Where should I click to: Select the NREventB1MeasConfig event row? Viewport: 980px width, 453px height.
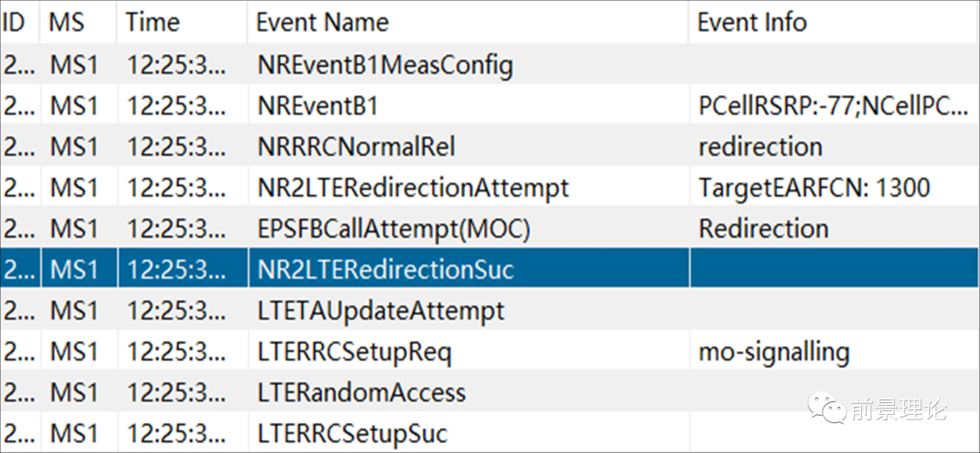(385, 65)
